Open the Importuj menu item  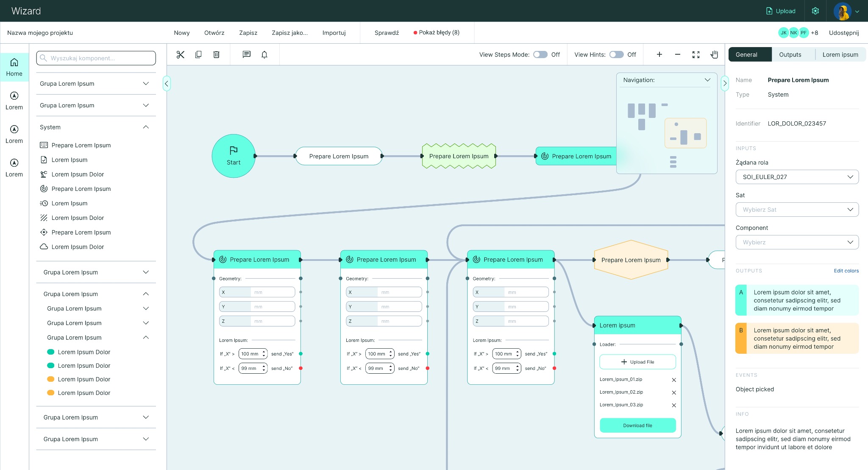pos(334,33)
